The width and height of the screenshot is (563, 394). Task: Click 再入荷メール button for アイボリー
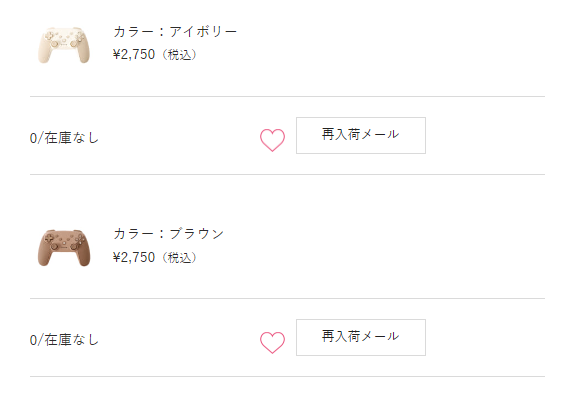pyautogui.click(x=361, y=135)
